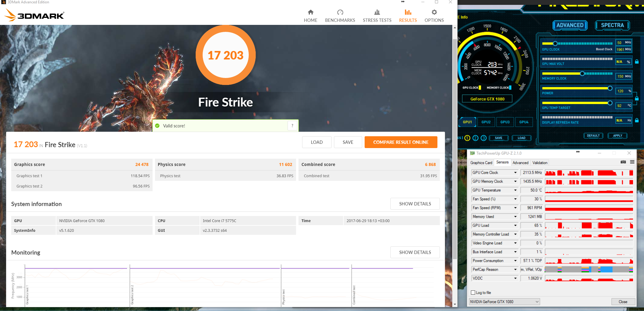Open the GPU-Z hamburger menu

tap(632, 162)
